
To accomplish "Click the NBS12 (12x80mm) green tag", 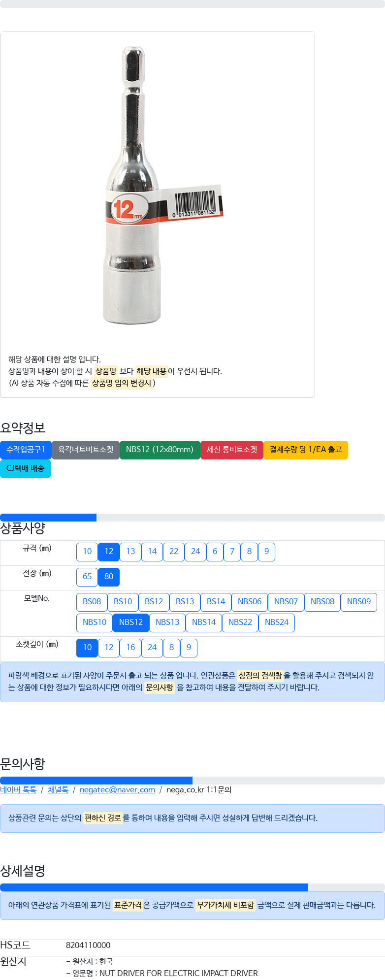I will click(x=160, y=450).
